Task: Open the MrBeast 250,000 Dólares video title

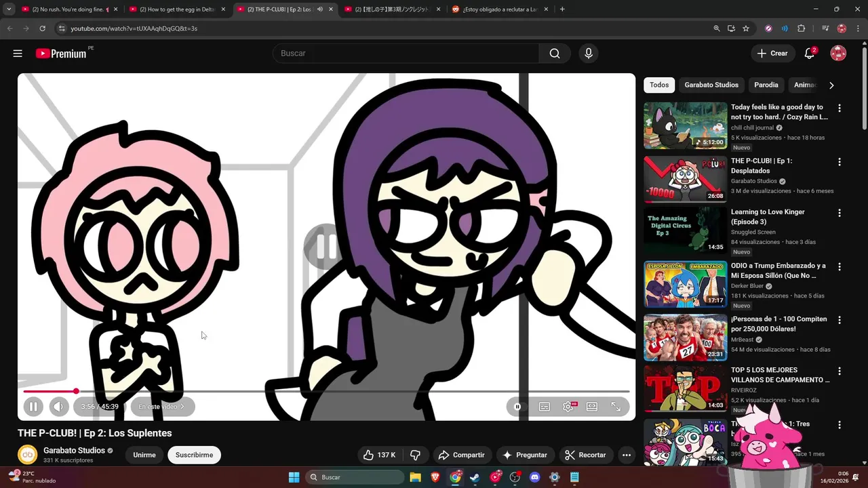Action: (779, 324)
